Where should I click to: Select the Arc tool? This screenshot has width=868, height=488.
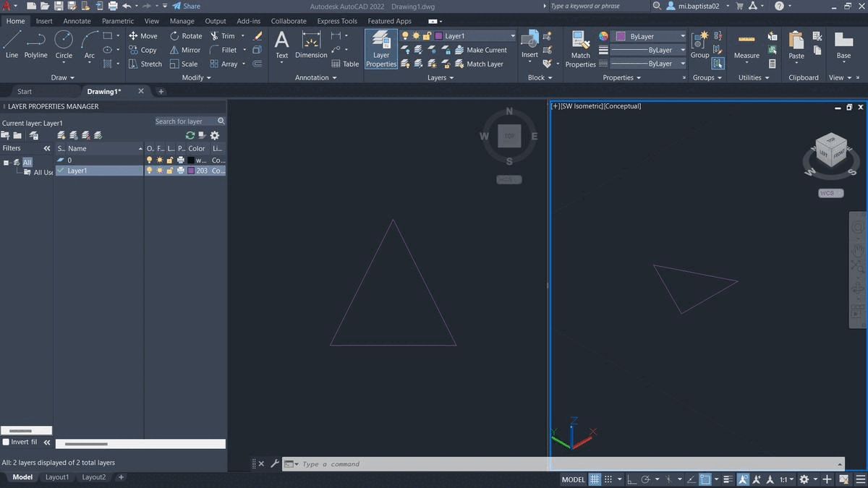89,44
